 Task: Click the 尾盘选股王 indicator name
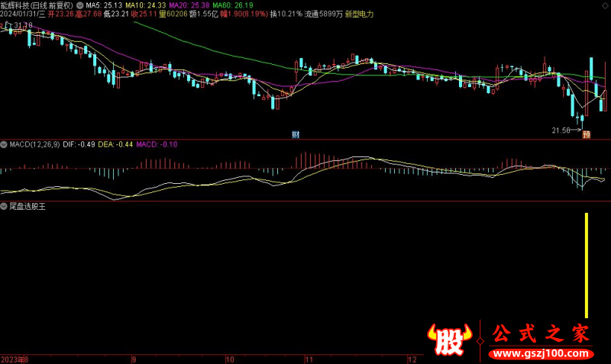27,206
